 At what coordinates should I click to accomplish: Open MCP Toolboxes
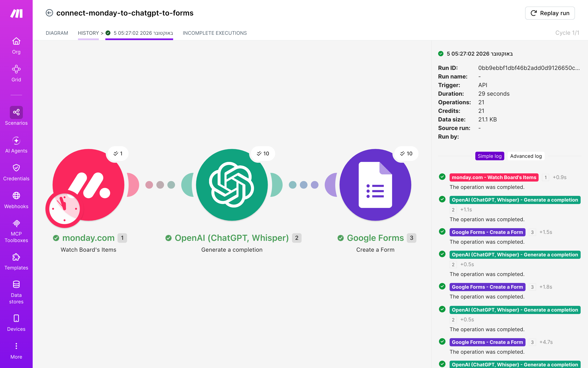[16, 231]
